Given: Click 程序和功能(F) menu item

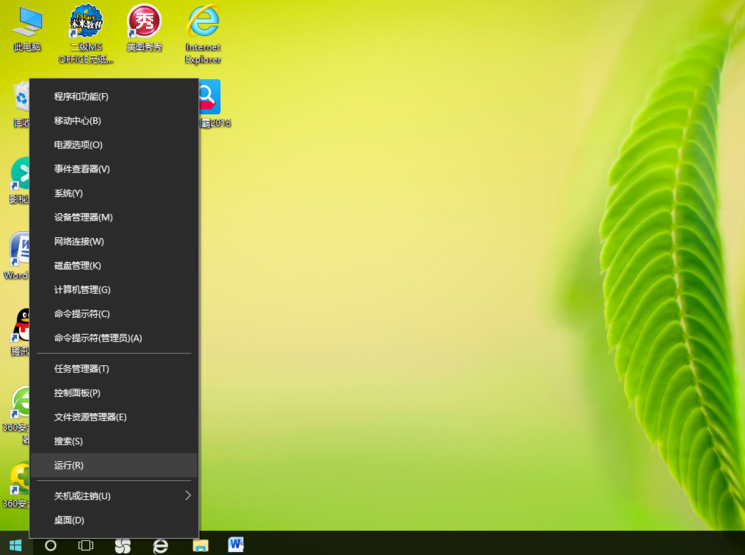Looking at the screenshot, I should coord(81,97).
